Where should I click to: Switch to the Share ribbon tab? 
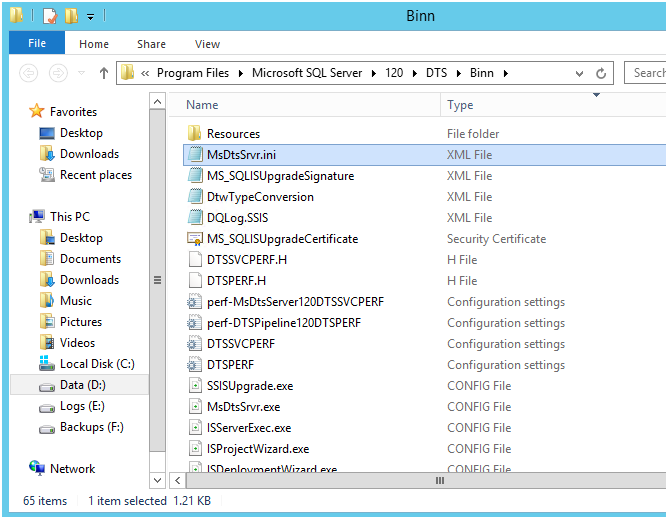pyautogui.click(x=151, y=44)
